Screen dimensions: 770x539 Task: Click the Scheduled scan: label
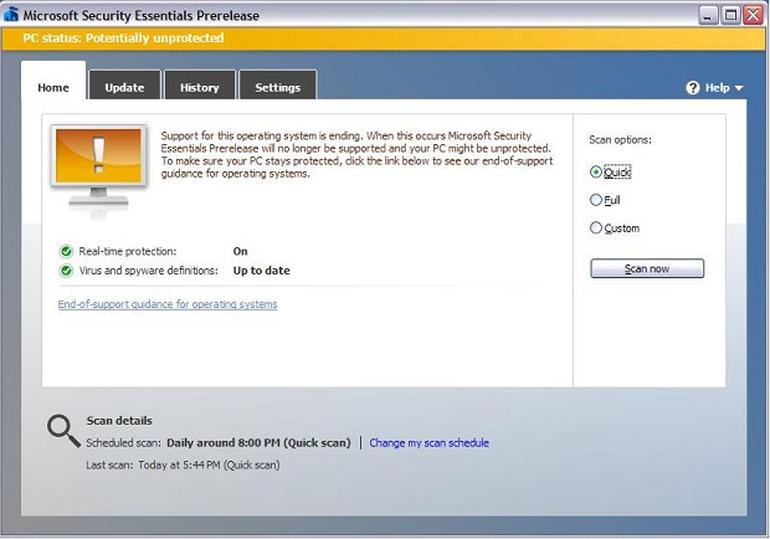[123, 443]
